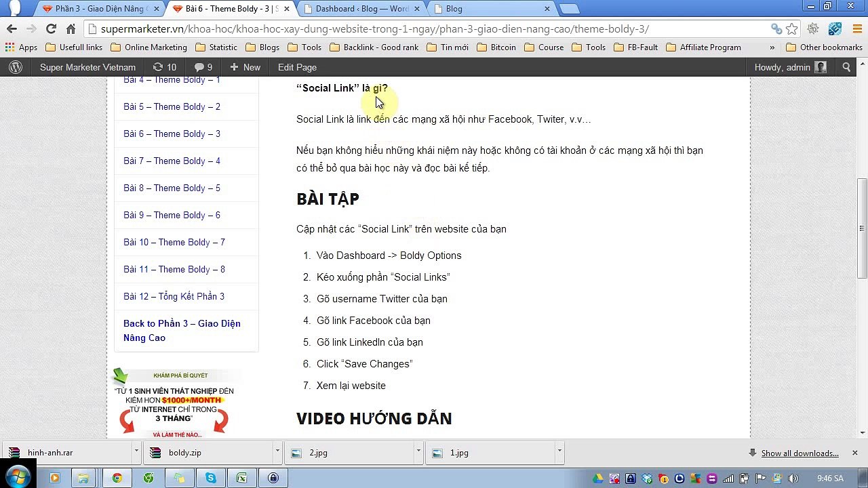Launch Windows Media Player from taskbar
This screenshot has height=488, width=868.
pyautogui.click(x=54, y=478)
